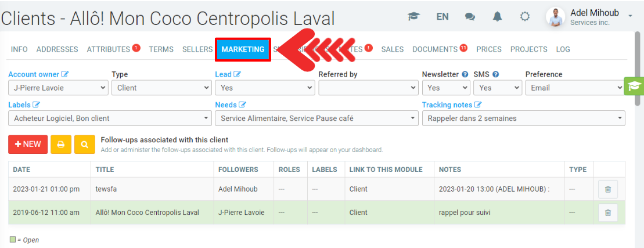The image size is (644, 248).
Task: Switch language using the EN link
Action: (442, 17)
